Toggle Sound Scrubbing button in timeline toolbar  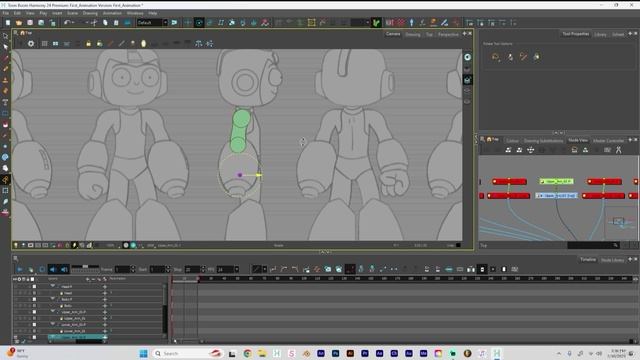(64, 269)
